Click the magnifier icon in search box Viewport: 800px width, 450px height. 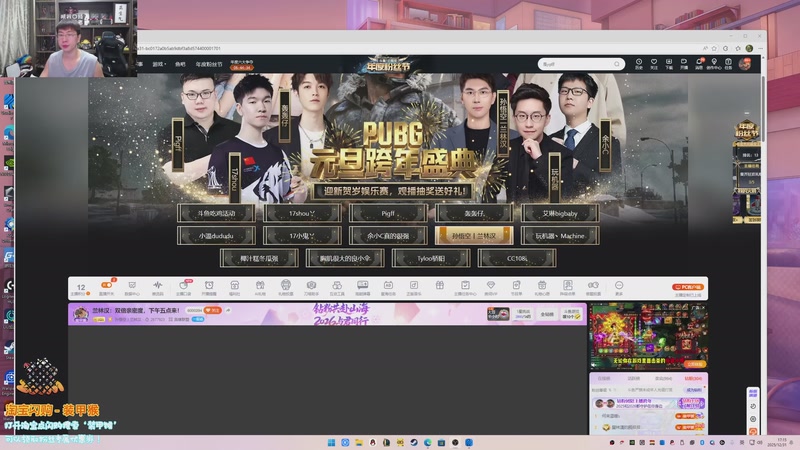pyautogui.click(x=617, y=64)
